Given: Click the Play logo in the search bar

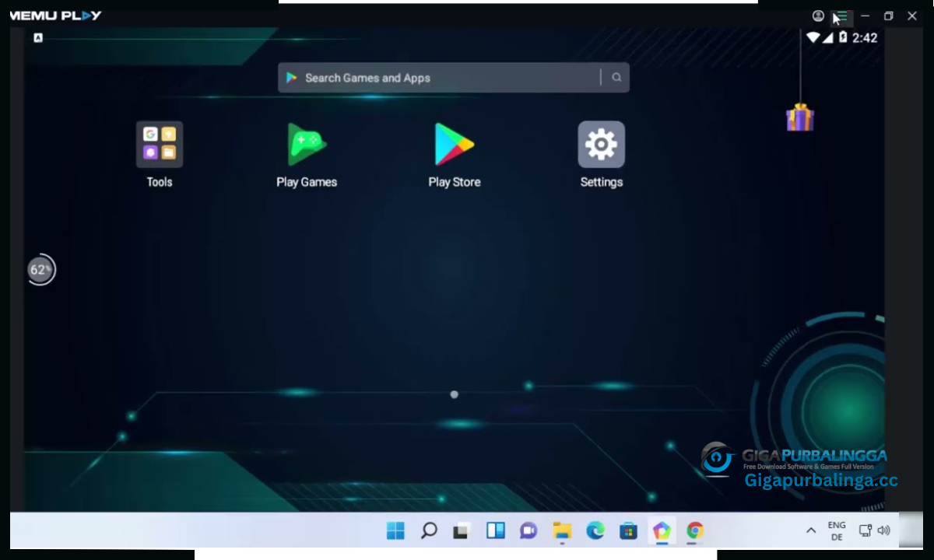Looking at the screenshot, I should 292,78.
